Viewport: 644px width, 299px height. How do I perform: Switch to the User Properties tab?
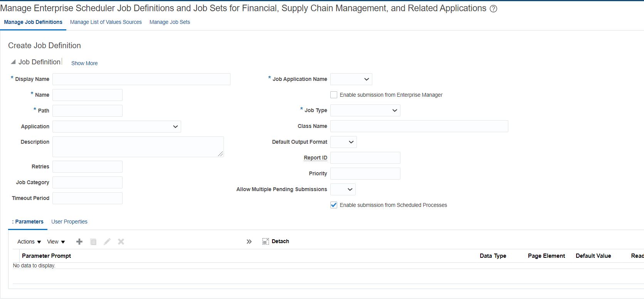(x=69, y=222)
